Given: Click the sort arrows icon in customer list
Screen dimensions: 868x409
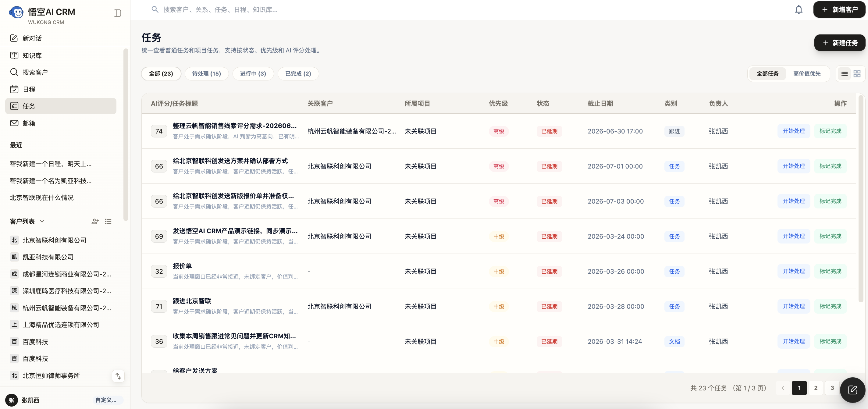Looking at the screenshot, I should pyautogui.click(x=118, y=376).
